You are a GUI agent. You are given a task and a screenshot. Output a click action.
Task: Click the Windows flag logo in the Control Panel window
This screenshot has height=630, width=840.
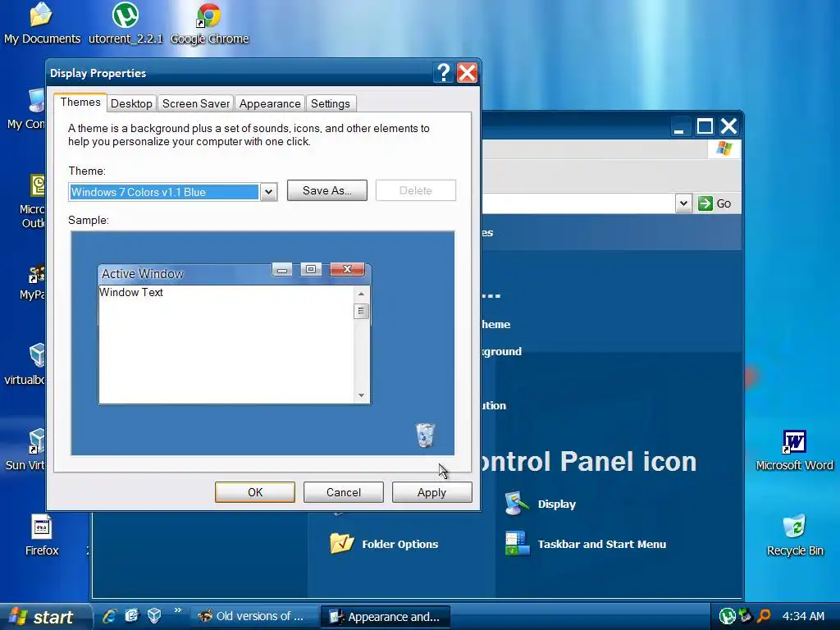tap(724, 148)
